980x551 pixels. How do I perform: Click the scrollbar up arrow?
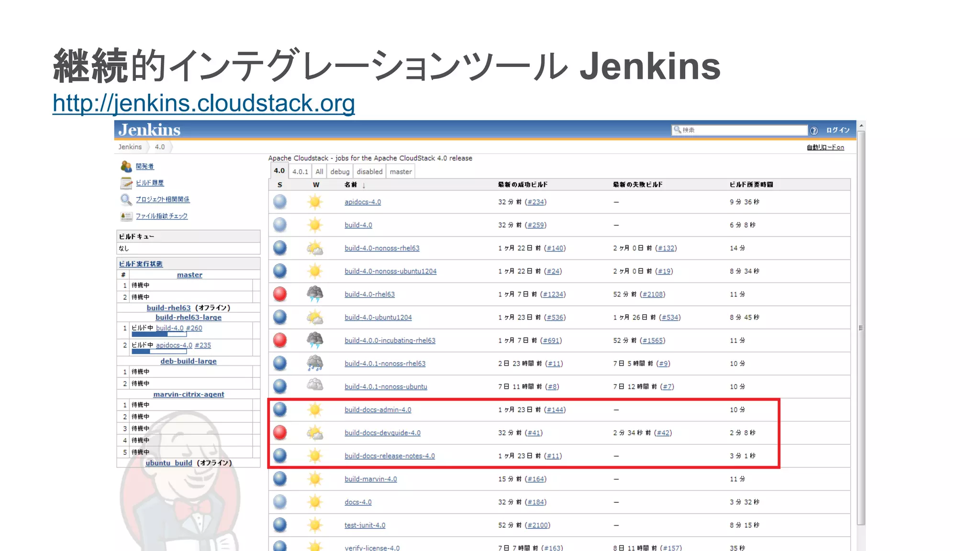coord(861,125)
